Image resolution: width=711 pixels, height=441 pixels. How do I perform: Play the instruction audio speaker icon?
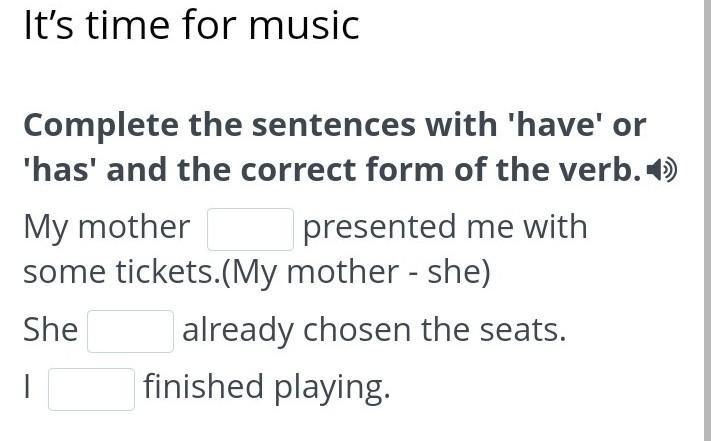coord(661,172)
